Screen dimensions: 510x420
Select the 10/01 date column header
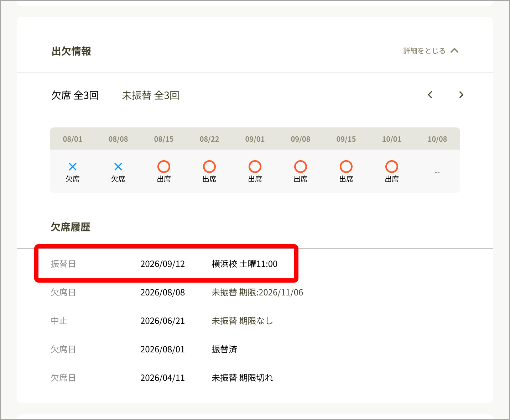click(392, 139)
